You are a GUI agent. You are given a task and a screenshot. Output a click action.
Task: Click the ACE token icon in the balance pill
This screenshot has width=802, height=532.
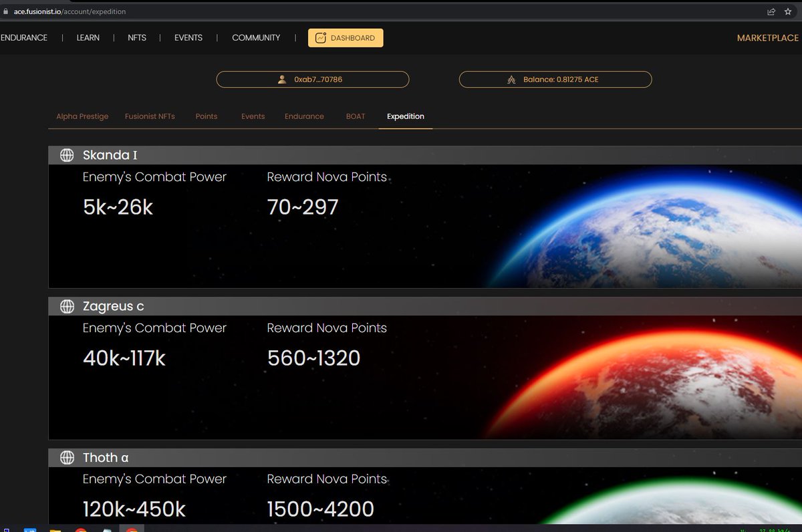[x=511, y=80]
